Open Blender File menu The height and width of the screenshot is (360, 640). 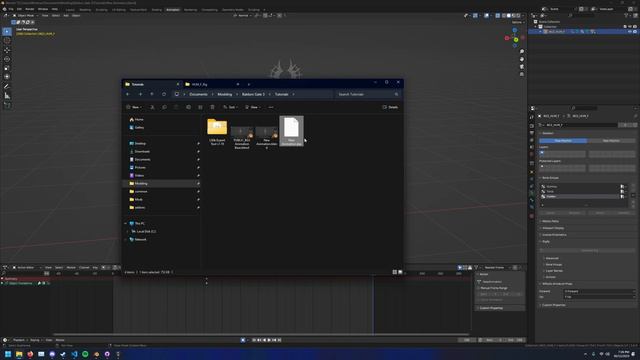[11, 9]
